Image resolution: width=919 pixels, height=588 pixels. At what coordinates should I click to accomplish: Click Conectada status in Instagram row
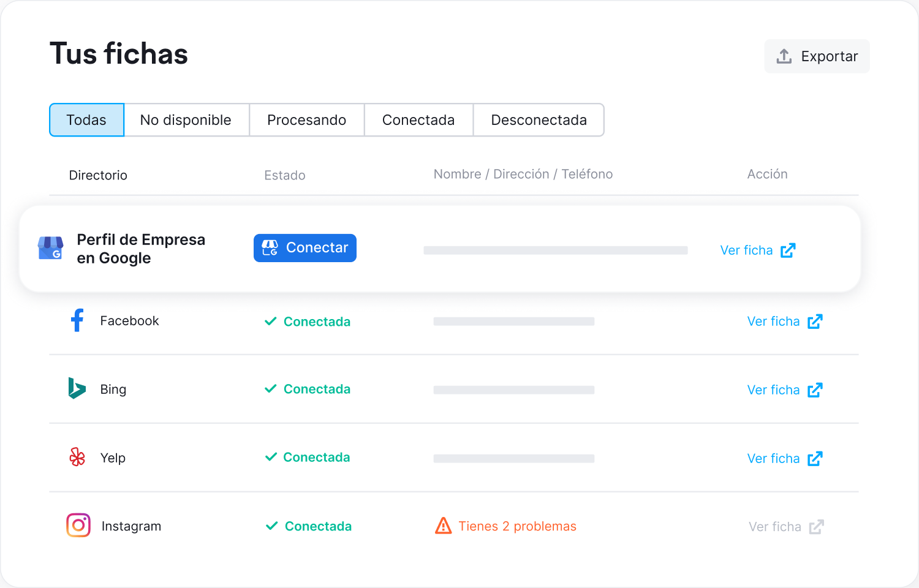(x=318, y=526)
